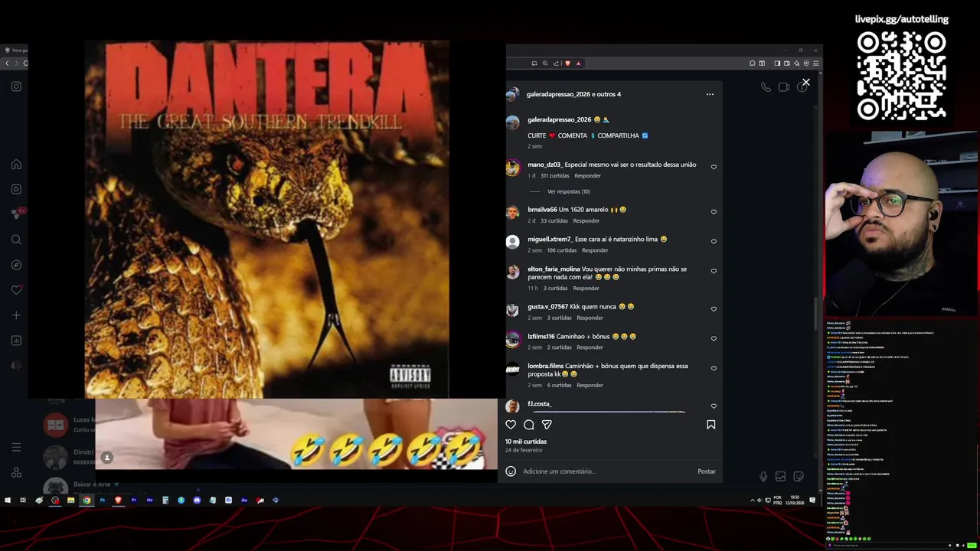Like brnsilva66 comment

[714, 212]
